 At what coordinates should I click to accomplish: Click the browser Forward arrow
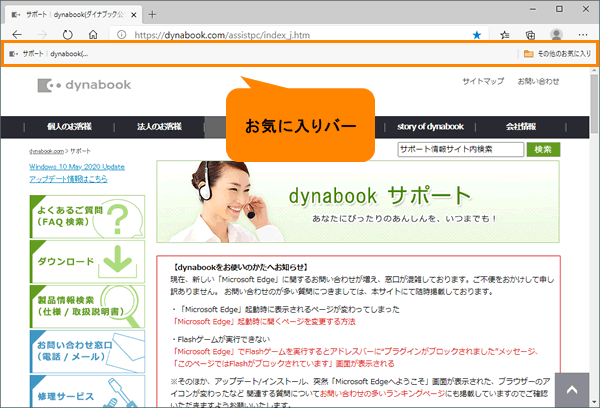coord(42,35)
